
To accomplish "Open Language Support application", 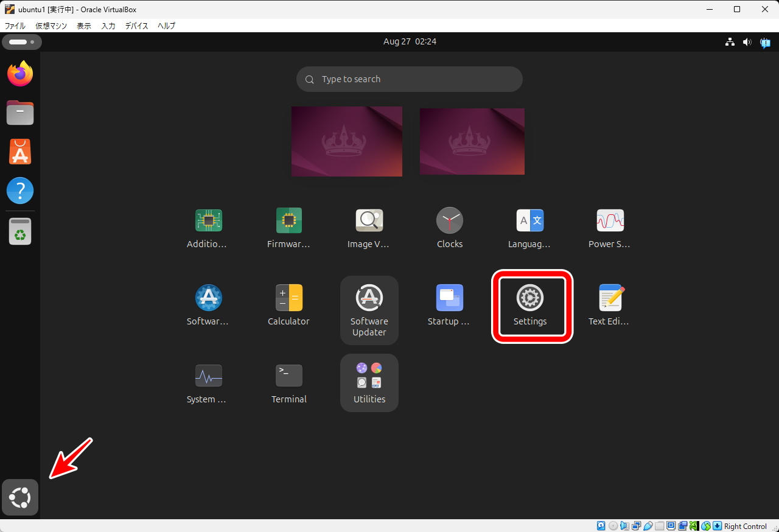I will (530, 229).
